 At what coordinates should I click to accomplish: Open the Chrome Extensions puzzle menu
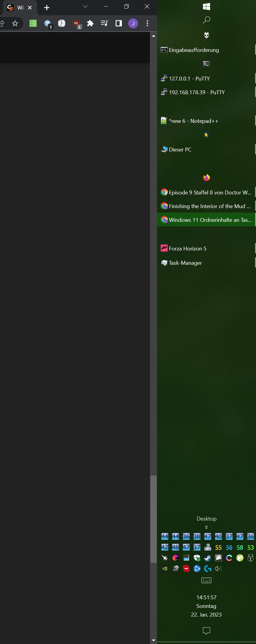pos(90,23)
